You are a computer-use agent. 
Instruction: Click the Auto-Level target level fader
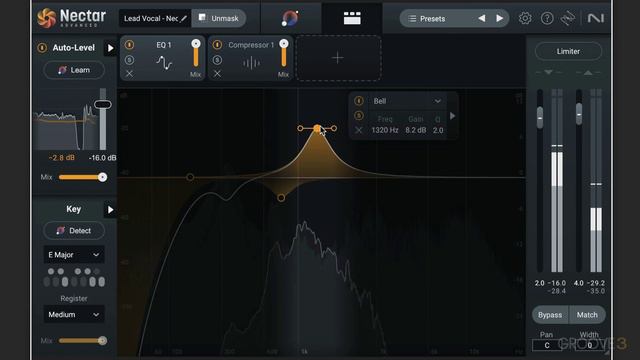tap(103, 104)
